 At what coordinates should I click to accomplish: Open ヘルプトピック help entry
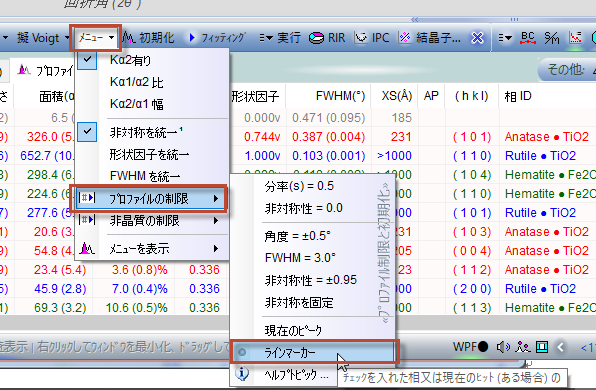(x=296, y=375)
